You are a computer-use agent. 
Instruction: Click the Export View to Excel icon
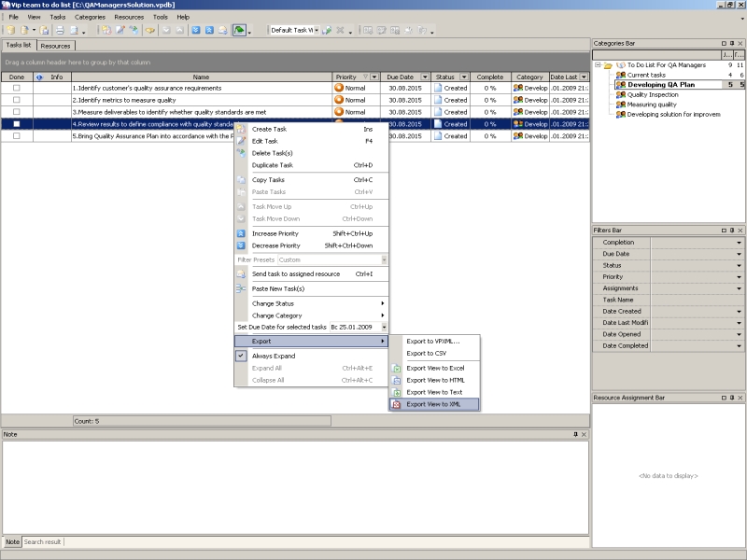click(x=397, y=369)
